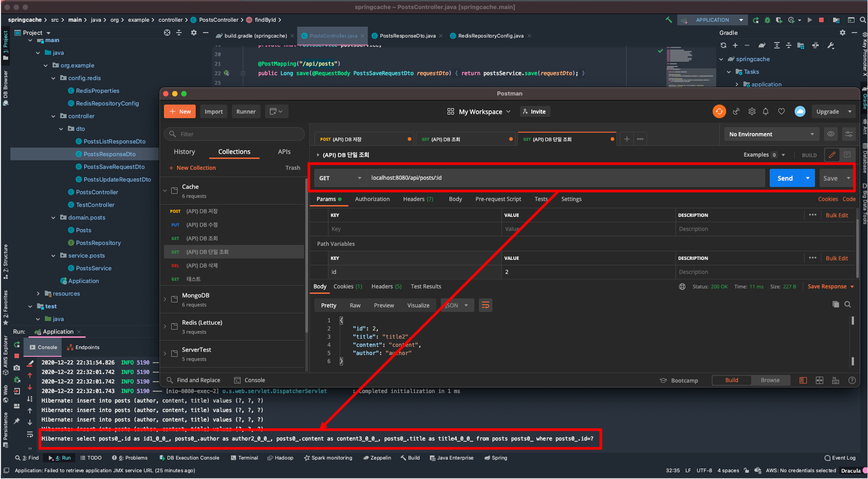The width and height of the screenshot is (868, 479).
Task: Open the Authorization tab
Action: (372, 199)
